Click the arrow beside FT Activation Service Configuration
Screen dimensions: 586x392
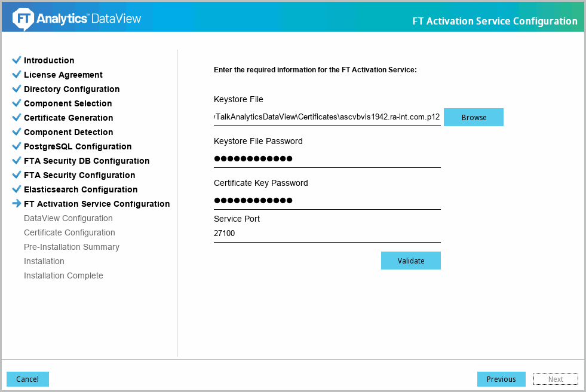tap(17, 204)
